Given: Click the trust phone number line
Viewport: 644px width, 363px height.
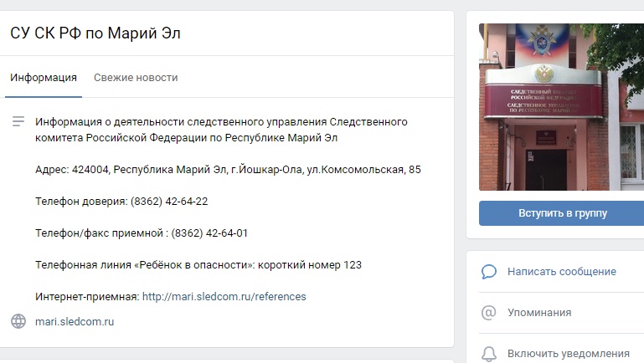Looking at the screenshot, I should (x=121, y=202).
